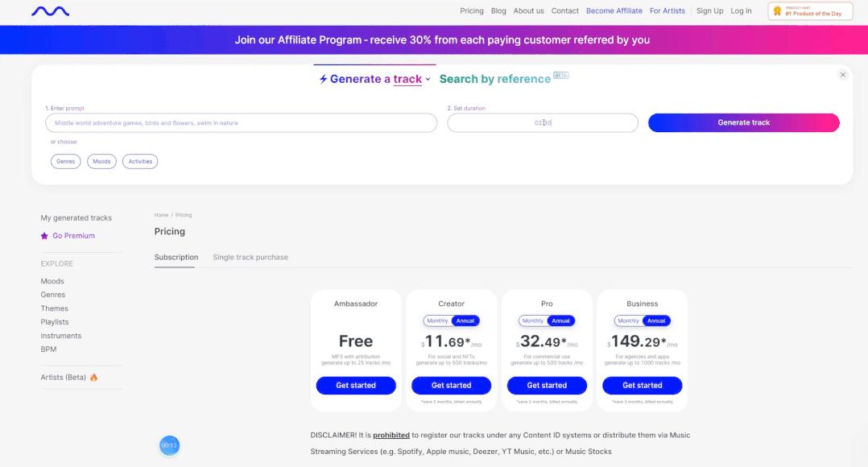Select Annual billing on Pro plan
This screenshot has height=467, width=868.
(x=560, y=321)
